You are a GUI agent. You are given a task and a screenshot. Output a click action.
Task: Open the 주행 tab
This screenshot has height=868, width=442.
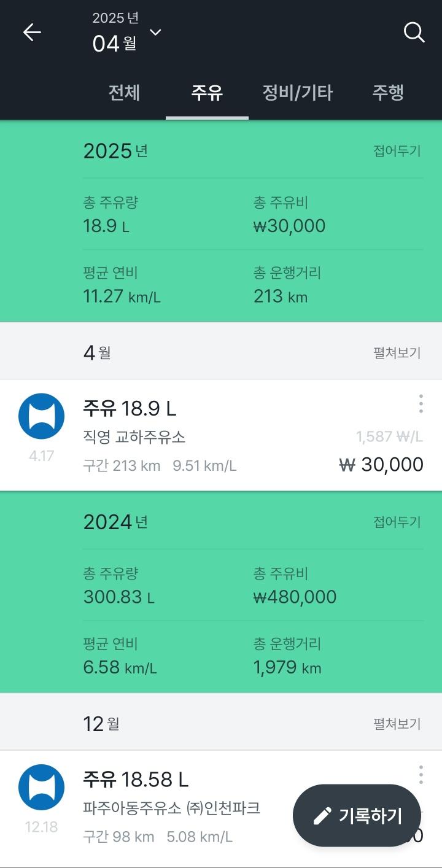pos(388,93)
